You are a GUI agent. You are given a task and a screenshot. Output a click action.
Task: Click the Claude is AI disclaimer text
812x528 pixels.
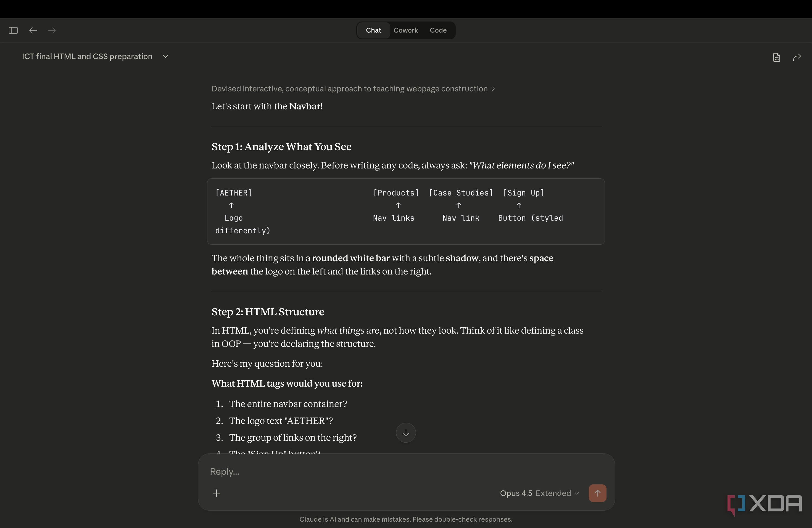point(406,519)
